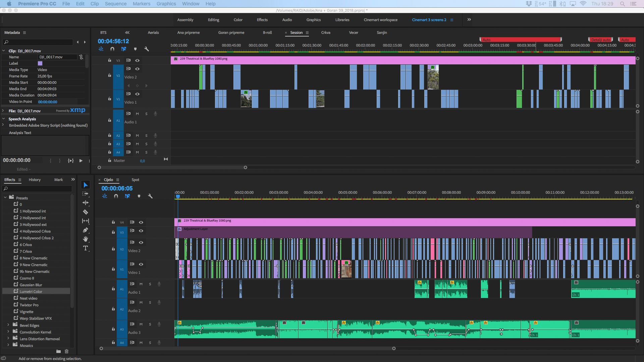Select the Hand tool
The image size is (644, 362).
coord(86,239)
